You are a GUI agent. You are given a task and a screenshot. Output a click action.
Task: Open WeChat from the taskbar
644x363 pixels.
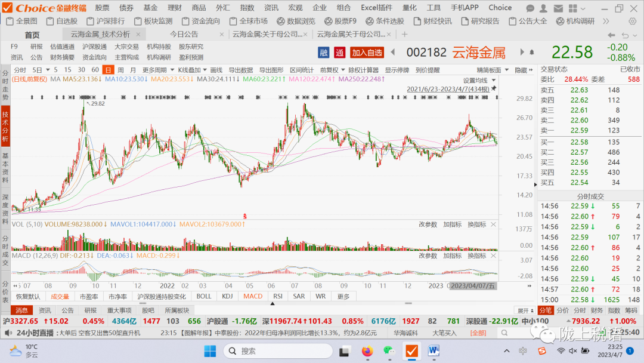coord(389,350)
